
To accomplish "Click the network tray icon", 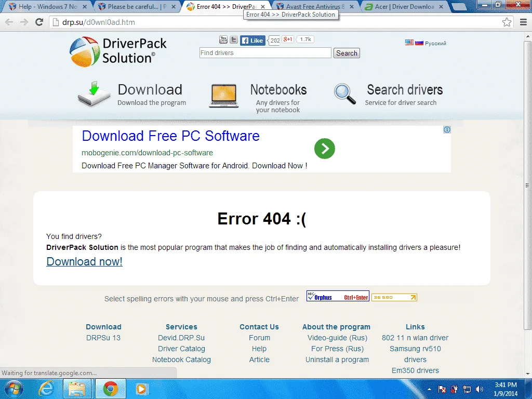I will point(467,389).
